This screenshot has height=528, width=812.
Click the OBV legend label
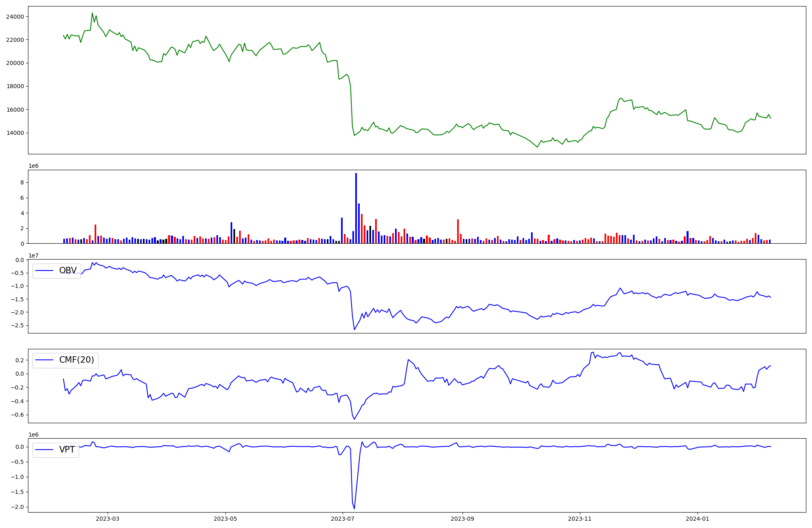(68, 270)
